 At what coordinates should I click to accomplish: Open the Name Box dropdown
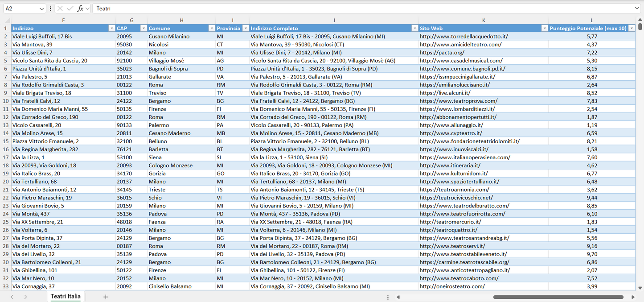coord(41,8)
